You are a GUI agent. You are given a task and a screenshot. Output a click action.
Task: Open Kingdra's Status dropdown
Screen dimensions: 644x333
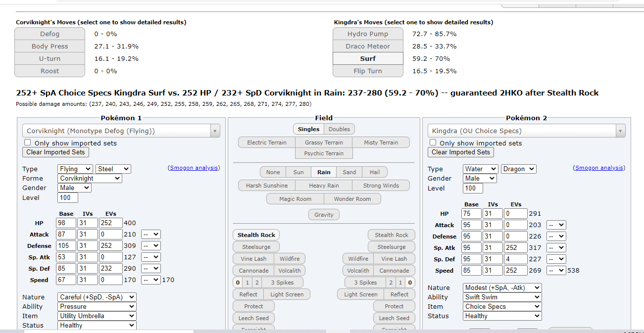click(502, 316)
